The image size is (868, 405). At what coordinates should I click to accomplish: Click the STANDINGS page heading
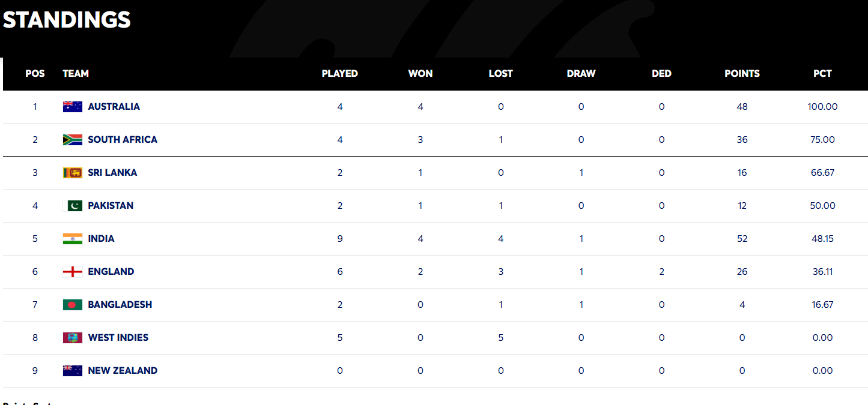tap(67, 20)
